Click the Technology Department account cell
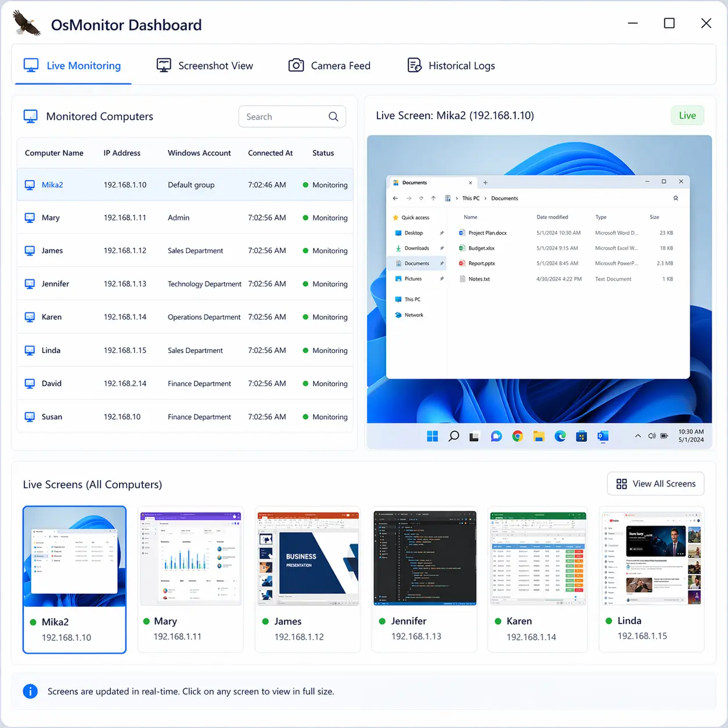This screenshot has height=728, width=728. [x=204, y=284]
